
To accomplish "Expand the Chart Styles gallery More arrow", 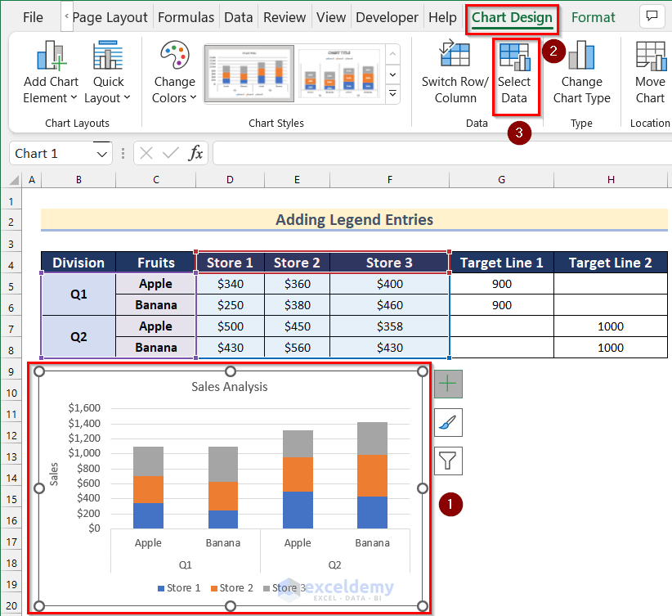I will coord(392,93).
